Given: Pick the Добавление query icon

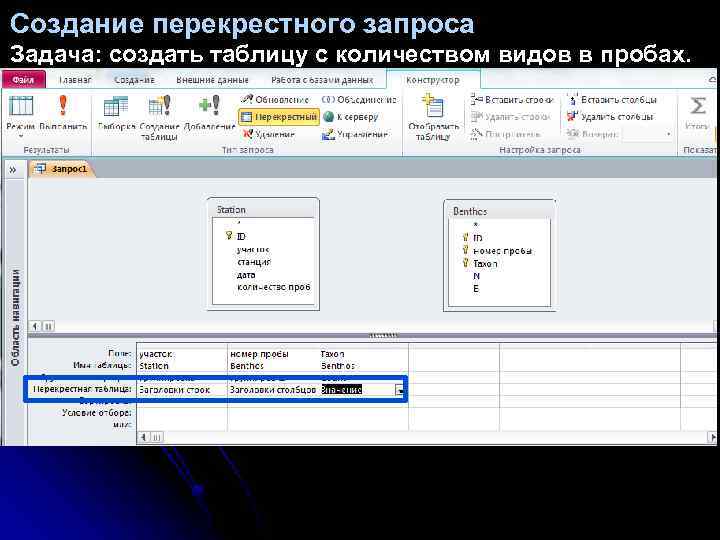Looking at the screenshot, I should pos(209,106).
